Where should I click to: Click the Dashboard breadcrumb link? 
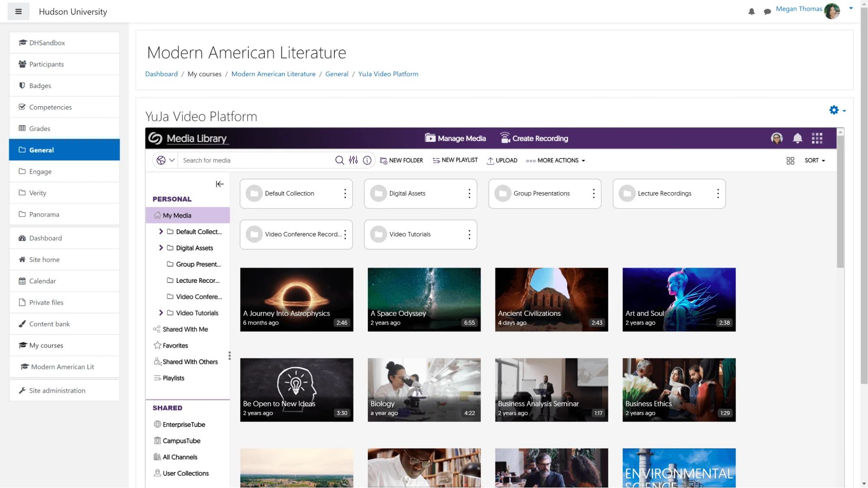point(161,74)
